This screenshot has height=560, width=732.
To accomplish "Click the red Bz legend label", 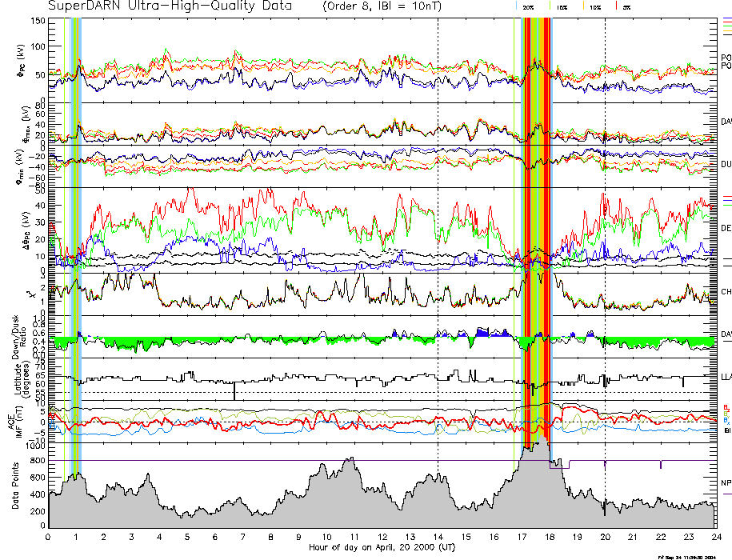I will coord(726,407).
